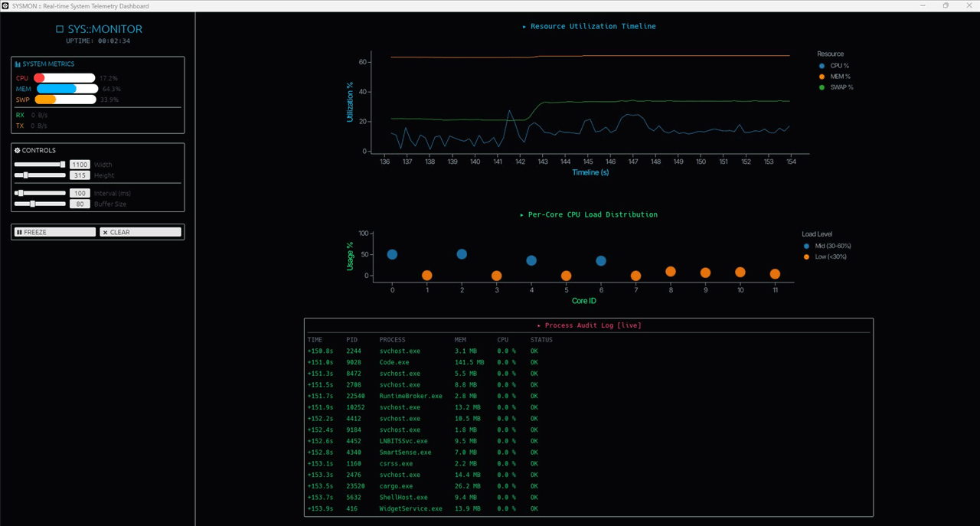980x526 pixels.
Task: Toggle the Low (<30%) load level legend
Action: 825,256
